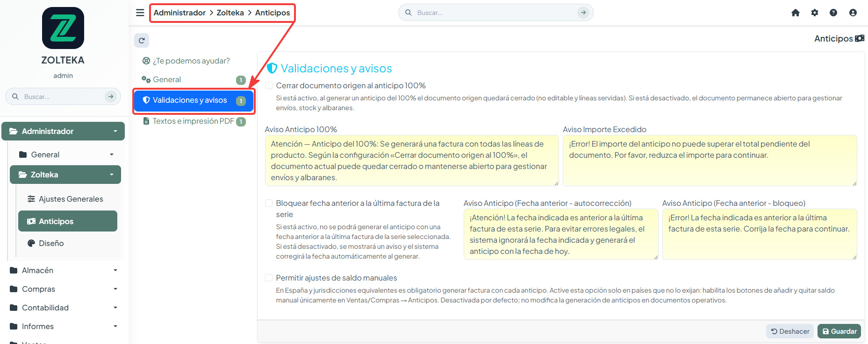Click the money icon beside the Anticipos title
The width and height of the screenshot is (868, 344).
click(x=860, y=38)
